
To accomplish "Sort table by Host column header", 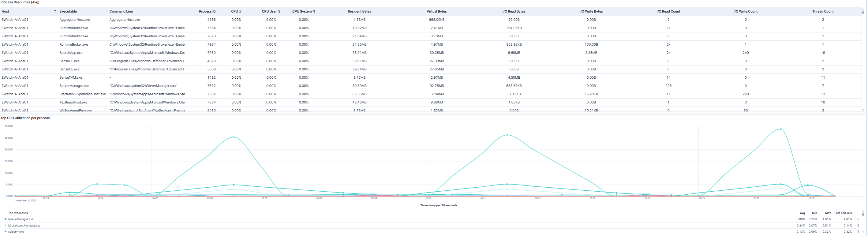I will [6, 11].
